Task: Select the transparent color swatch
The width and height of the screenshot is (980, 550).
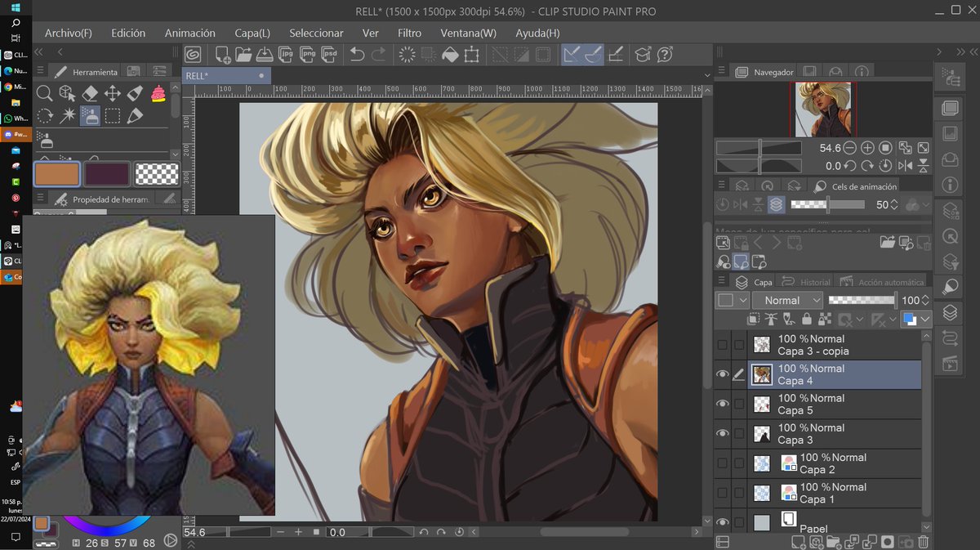Action: 157,174
